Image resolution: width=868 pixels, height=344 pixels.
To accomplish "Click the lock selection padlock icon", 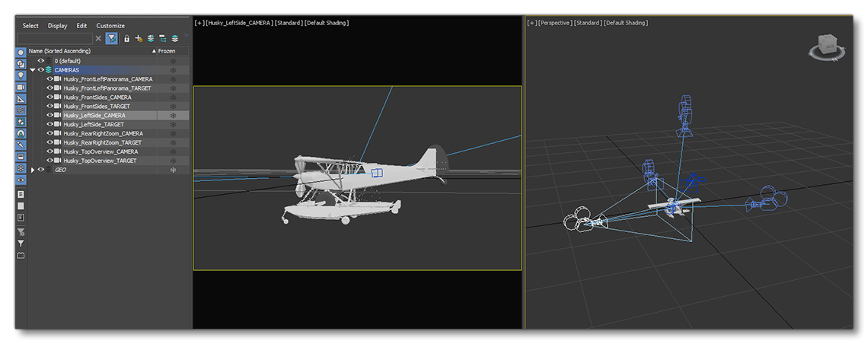I will 126,38.
